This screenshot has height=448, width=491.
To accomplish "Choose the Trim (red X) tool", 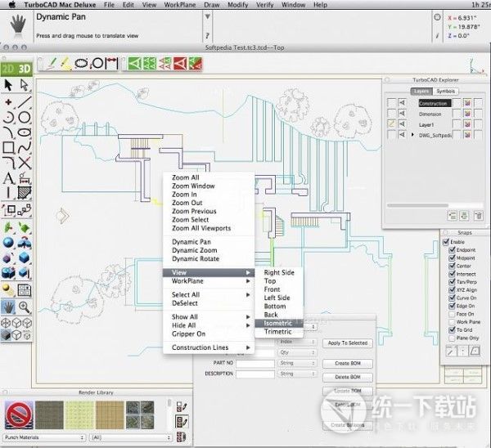I will tap(25, 163).
